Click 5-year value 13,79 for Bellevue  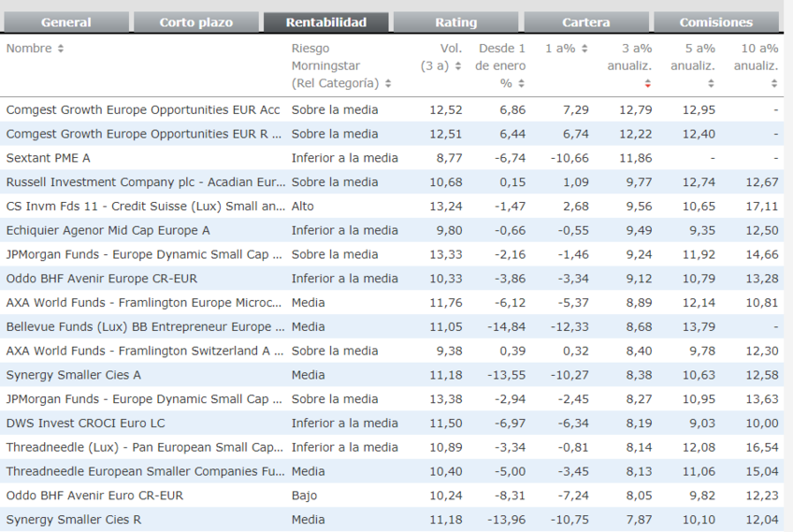click(699, 326)
